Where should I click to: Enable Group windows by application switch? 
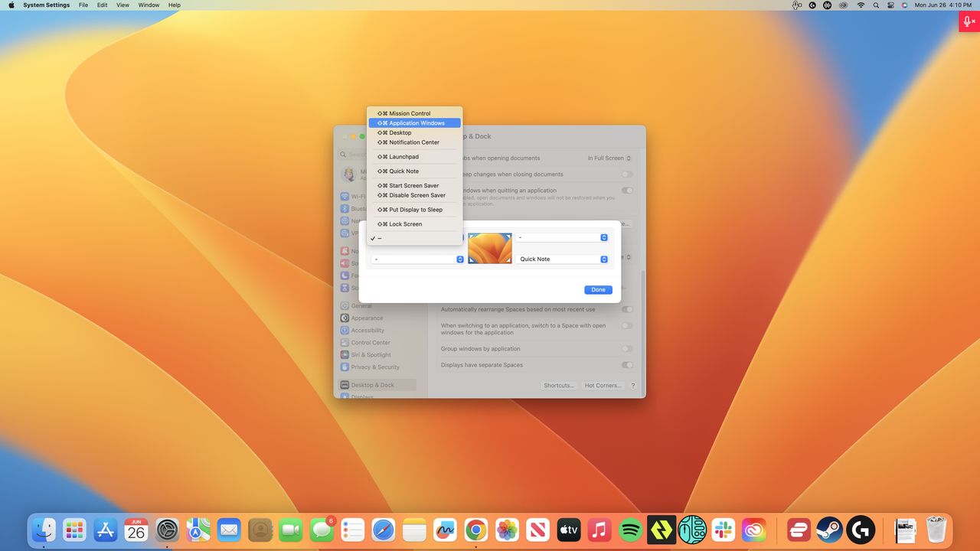tap(627, 348)
